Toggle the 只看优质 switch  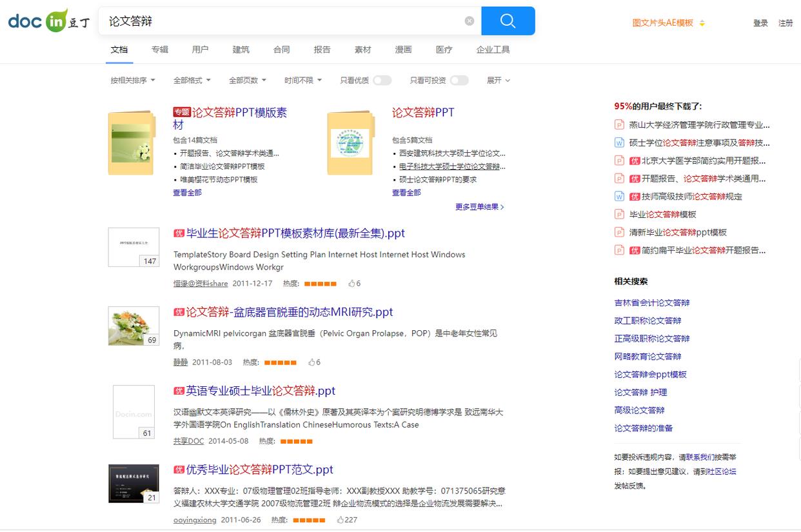382,81
